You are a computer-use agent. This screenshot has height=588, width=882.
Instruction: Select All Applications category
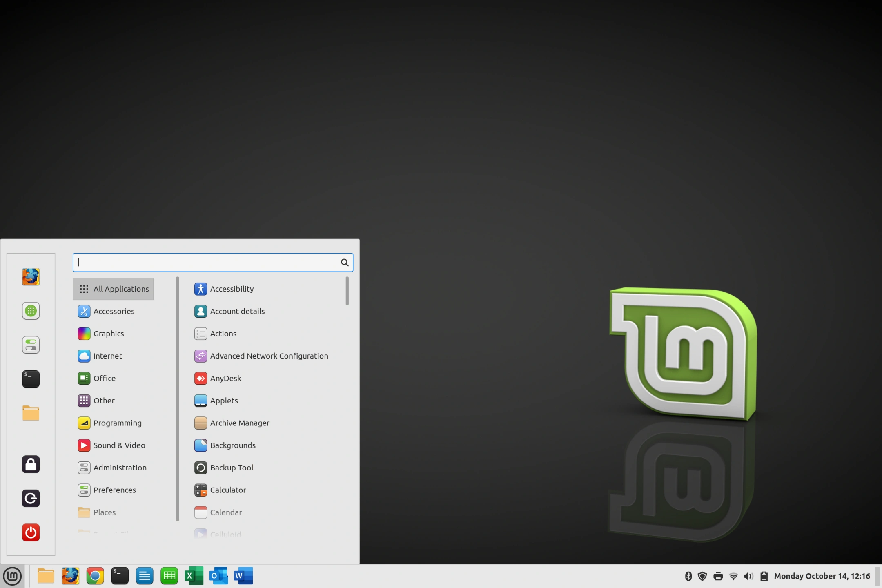pyautogui.click(x=113, y=289)
